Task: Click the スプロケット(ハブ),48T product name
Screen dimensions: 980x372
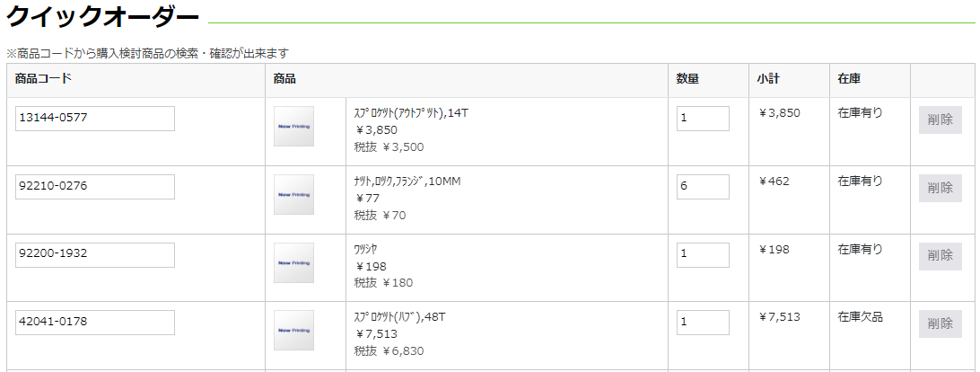Action: pos(399,317)
